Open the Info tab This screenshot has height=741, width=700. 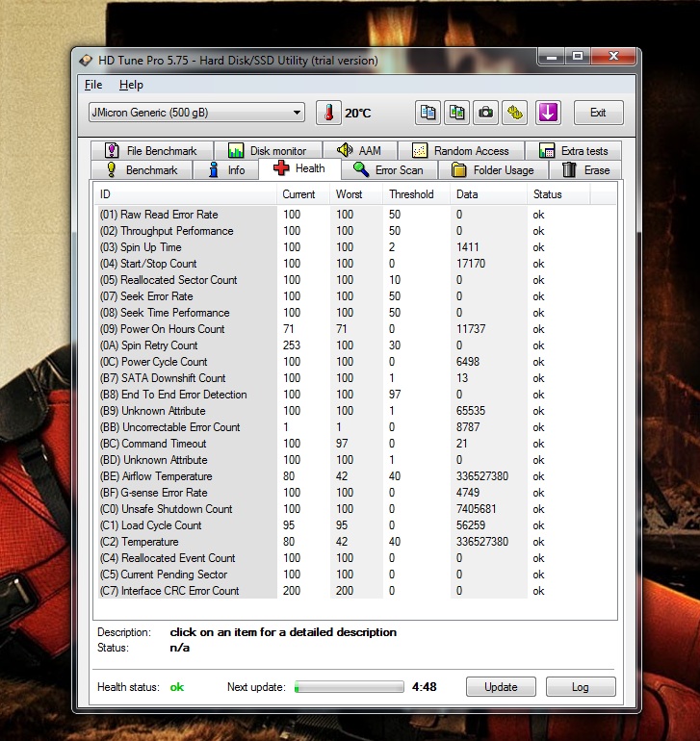click(x=226, y=170)
